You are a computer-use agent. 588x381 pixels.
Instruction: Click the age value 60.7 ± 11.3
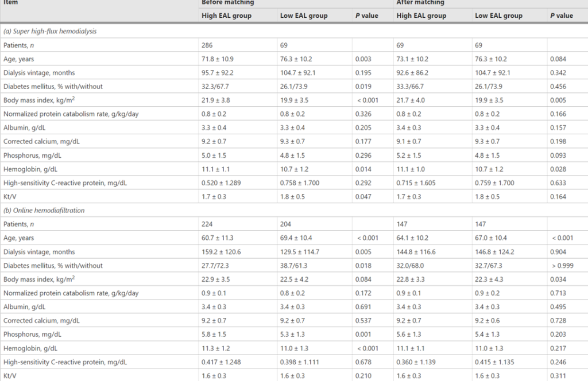pos(218,238)
